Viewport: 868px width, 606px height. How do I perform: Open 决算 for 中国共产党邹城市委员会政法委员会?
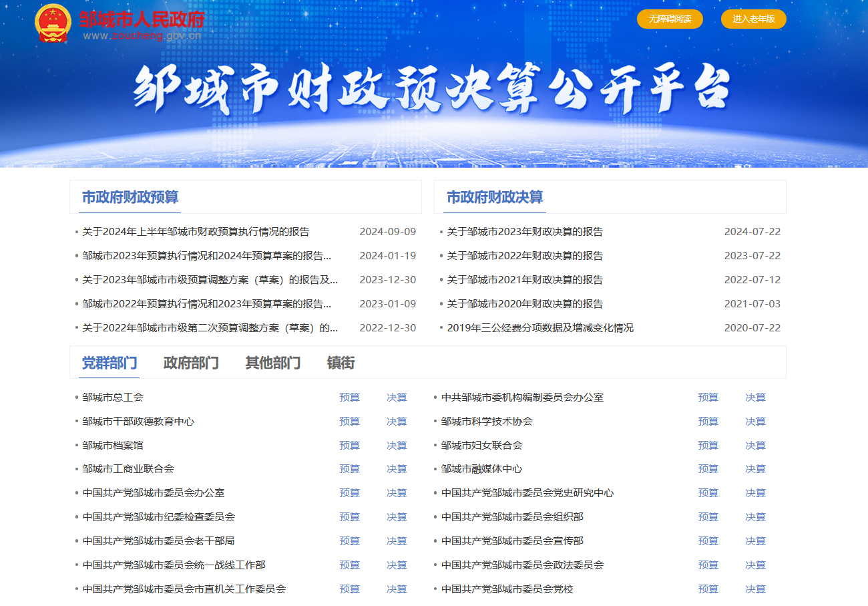[756, 565]
